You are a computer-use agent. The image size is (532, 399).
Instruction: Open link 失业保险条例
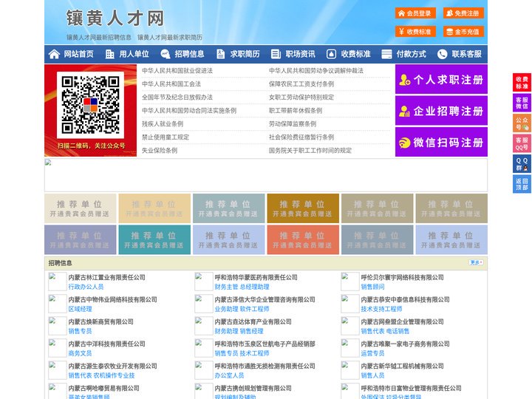160,150
